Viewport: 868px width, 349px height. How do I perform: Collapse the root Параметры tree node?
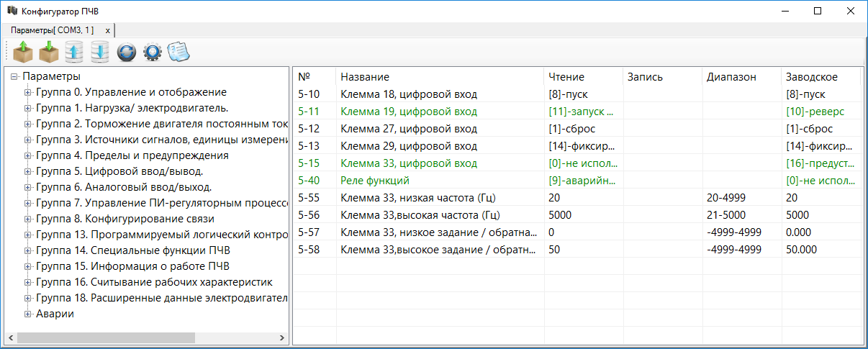coord(14,76)
